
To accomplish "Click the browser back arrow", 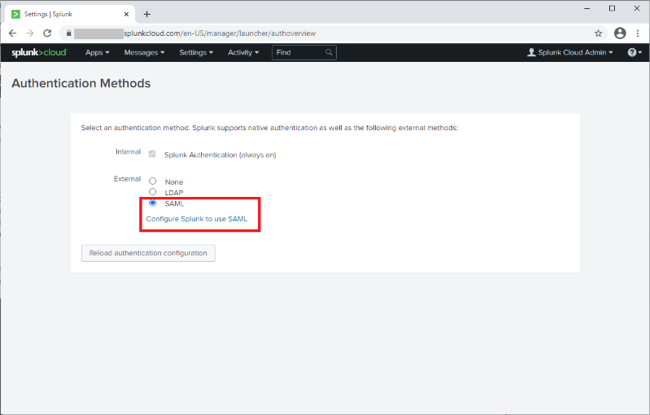I will pos(13,33).
